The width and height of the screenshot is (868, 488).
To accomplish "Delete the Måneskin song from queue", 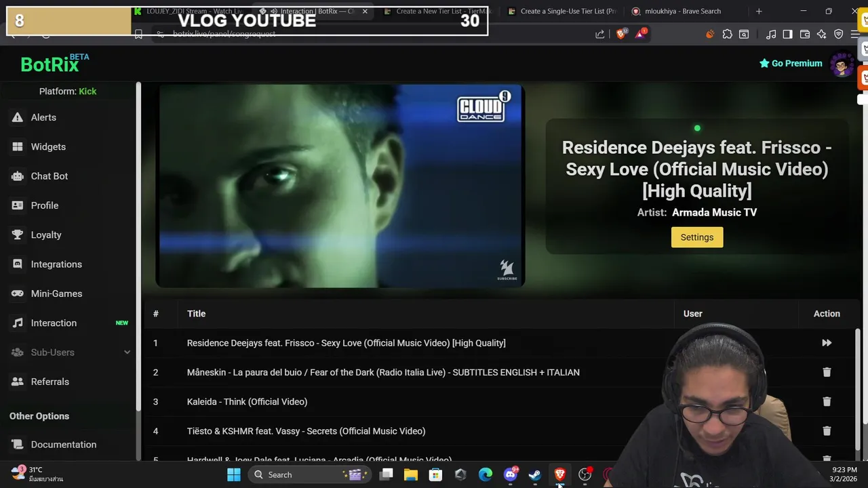I will pyautogui.click(x=827, y=372).
